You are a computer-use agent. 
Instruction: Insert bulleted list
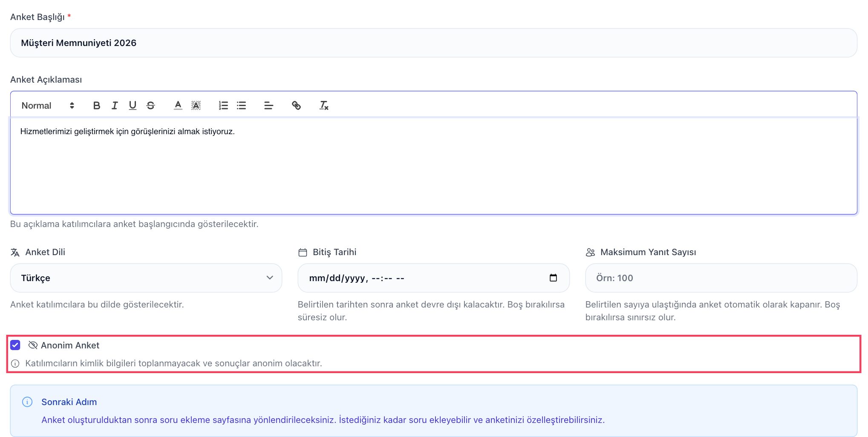tap(241, 105)
